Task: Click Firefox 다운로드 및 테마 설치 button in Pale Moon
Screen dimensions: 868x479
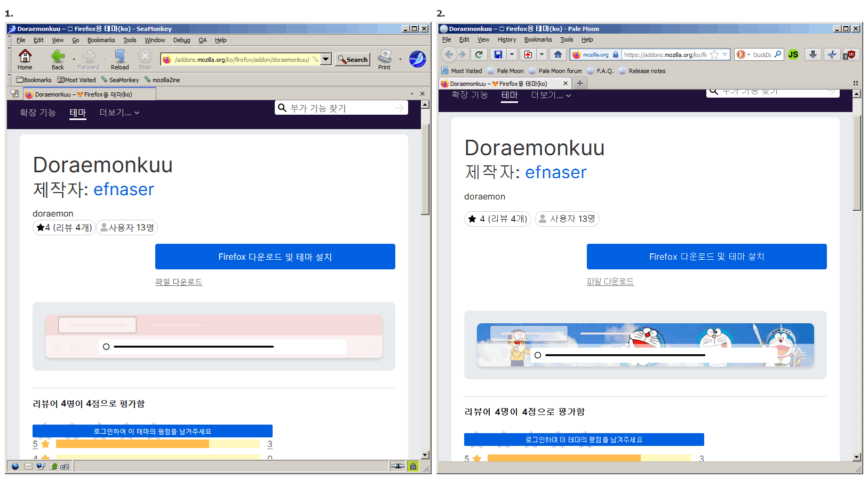Action: pos(707,257)
